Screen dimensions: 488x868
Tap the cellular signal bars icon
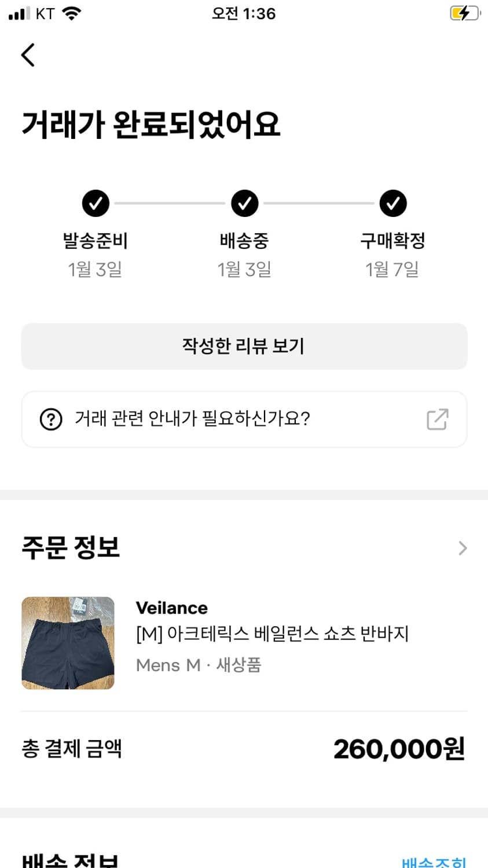coord(19,13)
